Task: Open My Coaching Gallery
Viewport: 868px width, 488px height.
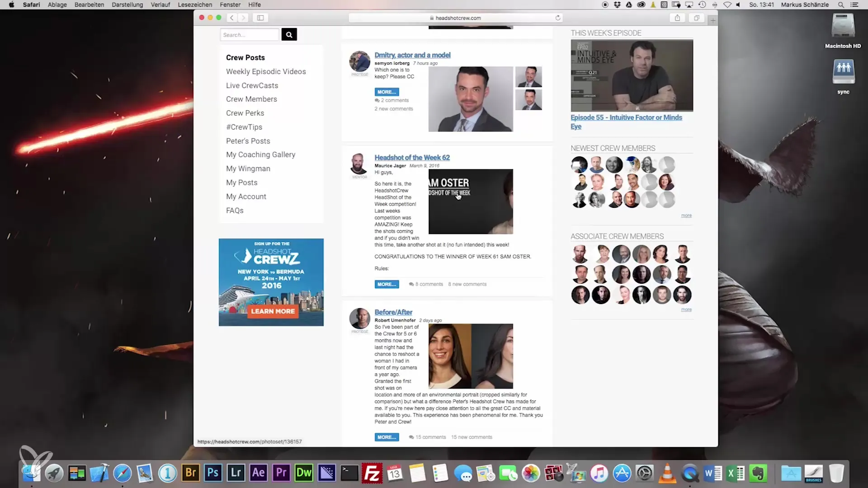Action: point(260,155)
